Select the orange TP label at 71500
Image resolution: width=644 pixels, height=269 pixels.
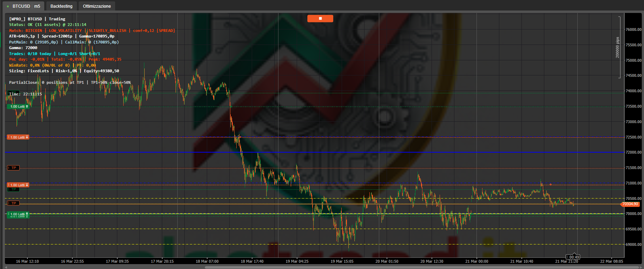pyautogui.click(x=14, y=168)
